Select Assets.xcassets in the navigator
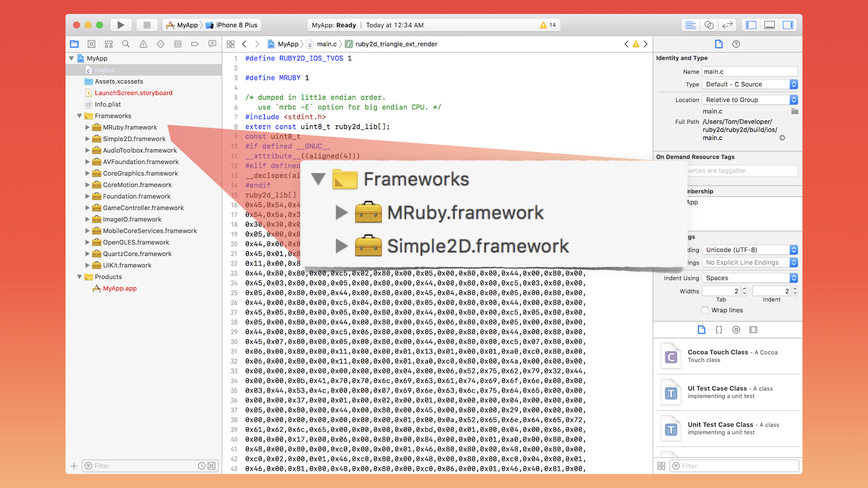The height and width of the screenshot is (488, 868). 119,81
